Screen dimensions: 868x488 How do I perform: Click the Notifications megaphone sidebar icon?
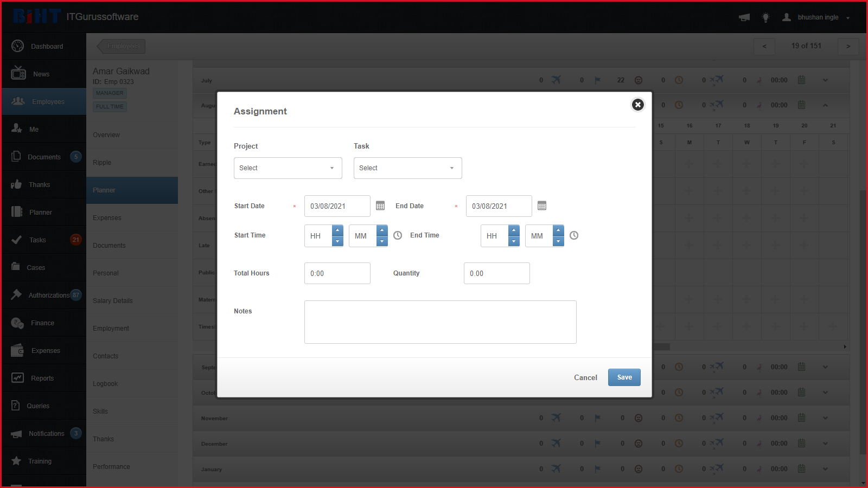pyautogui.click(x=17, y=434)
